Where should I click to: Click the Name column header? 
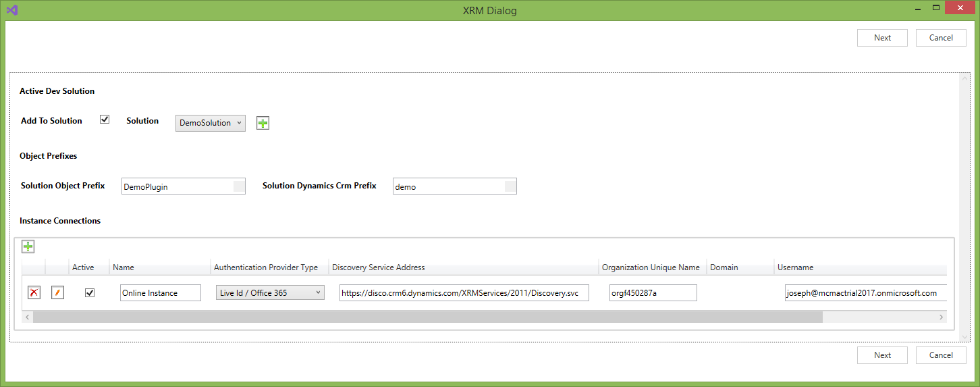(124, 267)
